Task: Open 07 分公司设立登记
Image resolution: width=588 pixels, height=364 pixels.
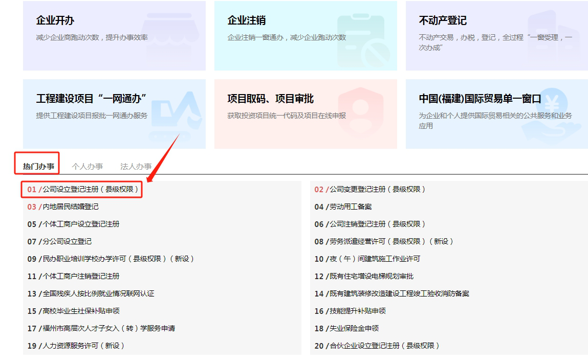Action: [60, 241]
